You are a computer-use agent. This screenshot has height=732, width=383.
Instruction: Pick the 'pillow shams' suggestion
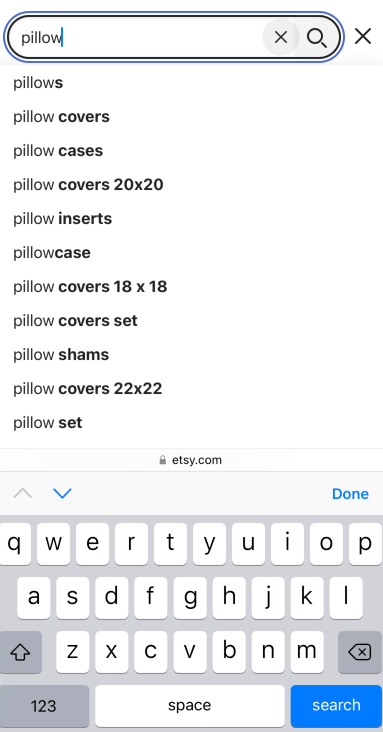(61, 355)
